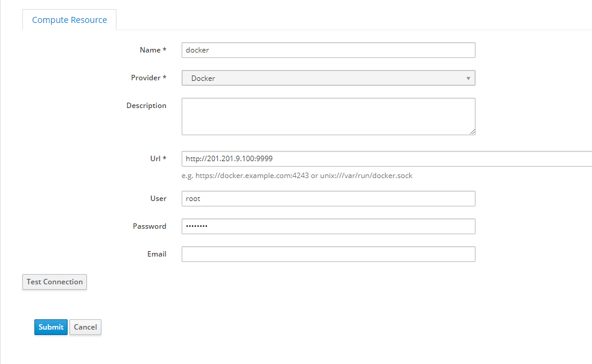Submit the compute resource form
Viewport: 592px width, 364px height.
(51, 327)
